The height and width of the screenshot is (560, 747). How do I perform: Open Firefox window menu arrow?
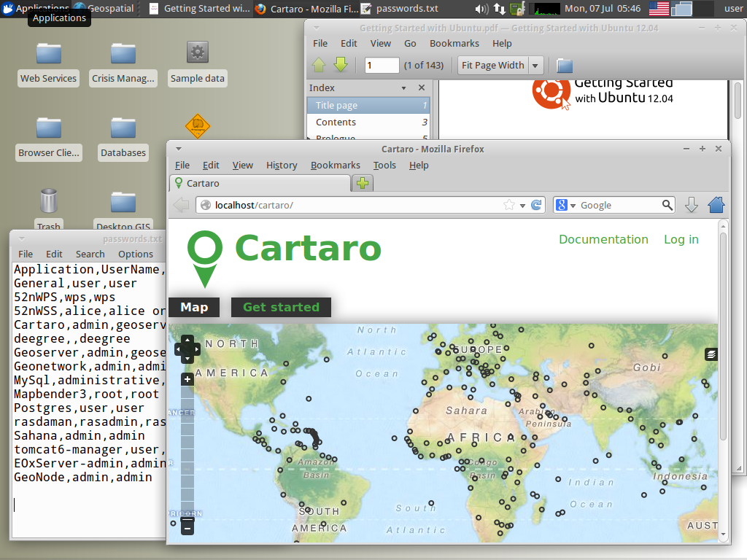pyautogui.click(x=179, y=149)
